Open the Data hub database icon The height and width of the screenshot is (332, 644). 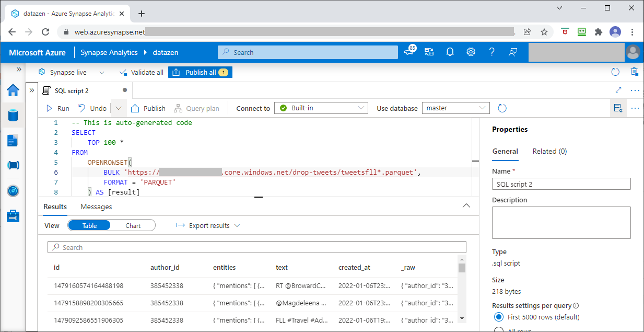point(13,116)
